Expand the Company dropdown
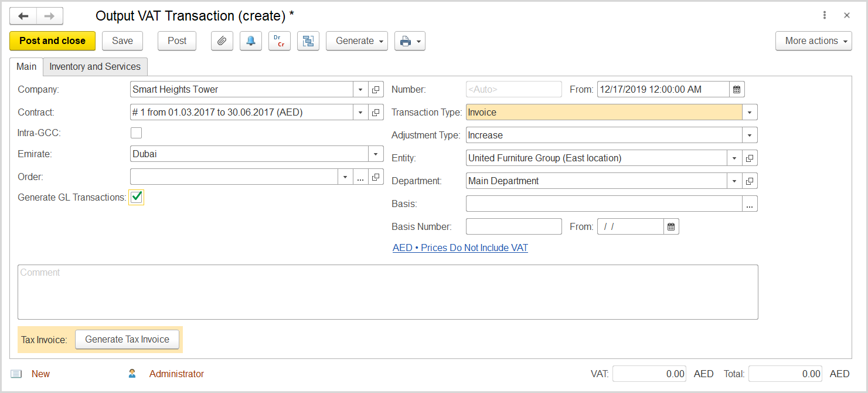Viewport: 868px width, 393px height. click(360, 90)
